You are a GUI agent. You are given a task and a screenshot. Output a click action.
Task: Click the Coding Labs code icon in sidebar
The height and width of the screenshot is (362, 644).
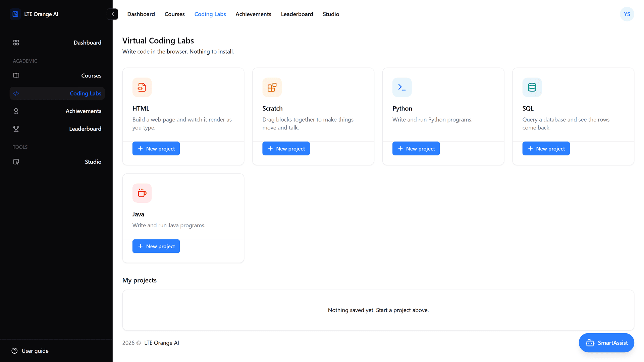tap(16, 94)
